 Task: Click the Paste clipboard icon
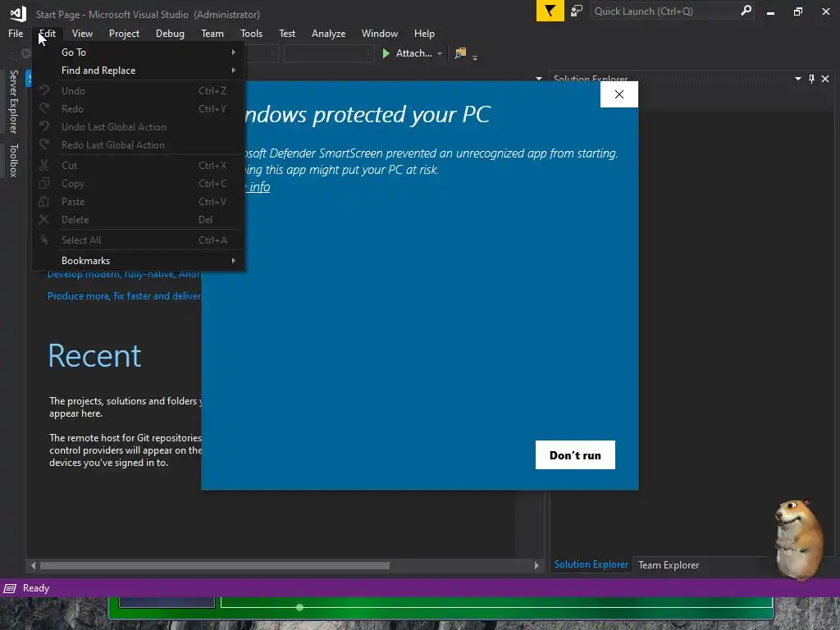(x=44, y=202)
